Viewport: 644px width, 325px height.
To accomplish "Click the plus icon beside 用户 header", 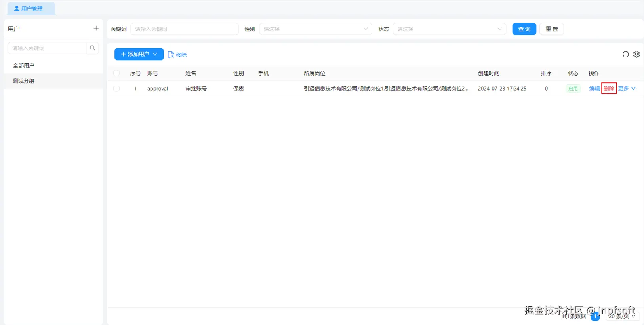I will (96, 28).
